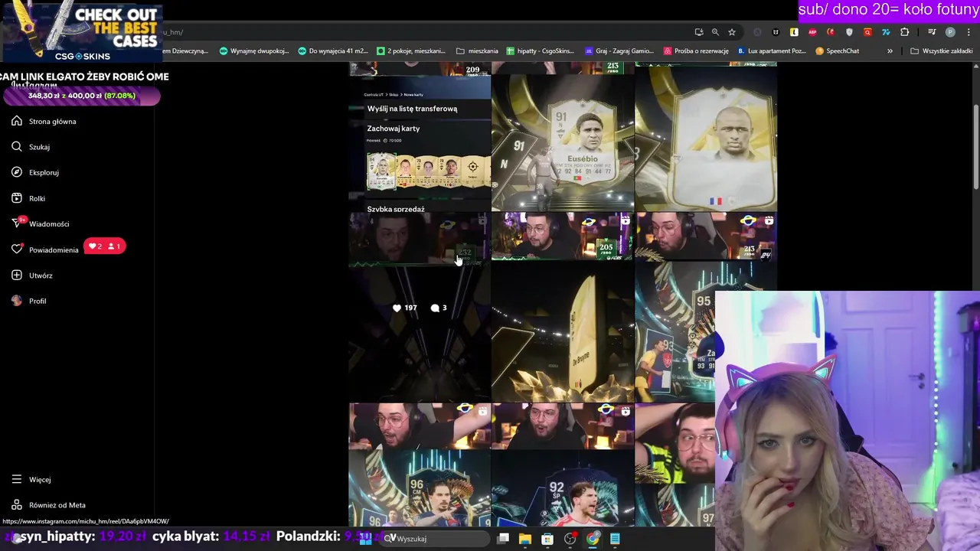The height and width of the screenshot is (551, 980).
Task: Click the Chrome icon on taskbar
Action: click(593, 539)
